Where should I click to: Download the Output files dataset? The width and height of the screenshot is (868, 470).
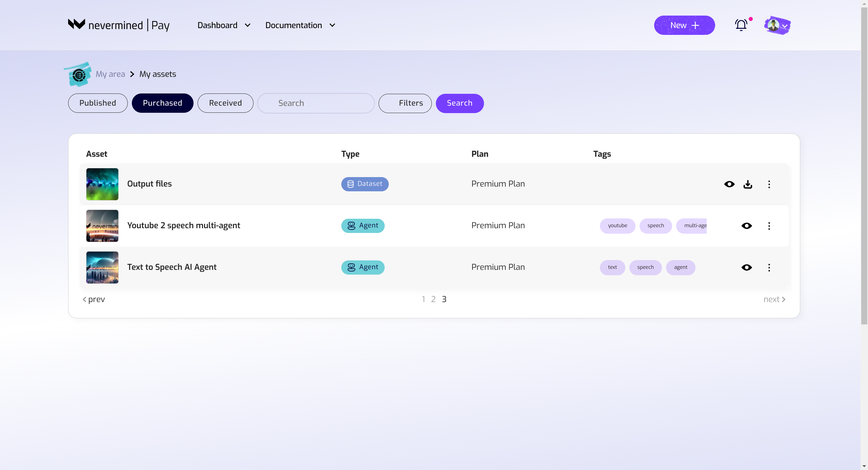point(748,184)
